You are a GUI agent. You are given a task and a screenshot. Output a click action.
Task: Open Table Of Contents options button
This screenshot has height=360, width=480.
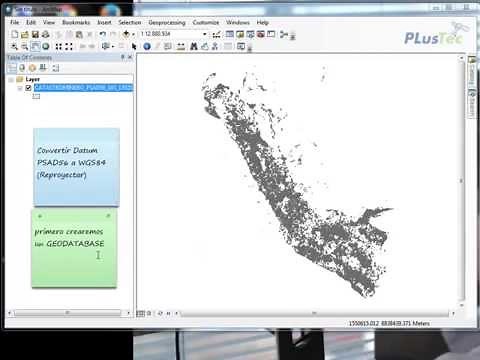56,68
